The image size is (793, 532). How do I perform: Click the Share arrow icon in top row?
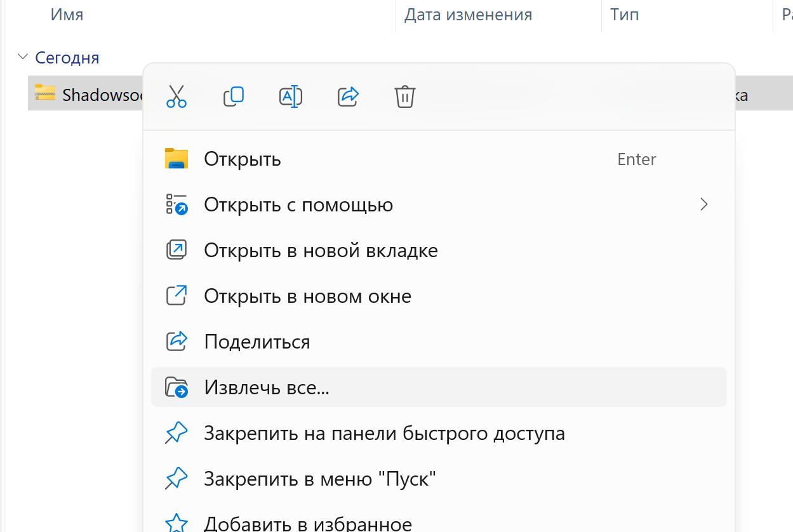(348, 96)
